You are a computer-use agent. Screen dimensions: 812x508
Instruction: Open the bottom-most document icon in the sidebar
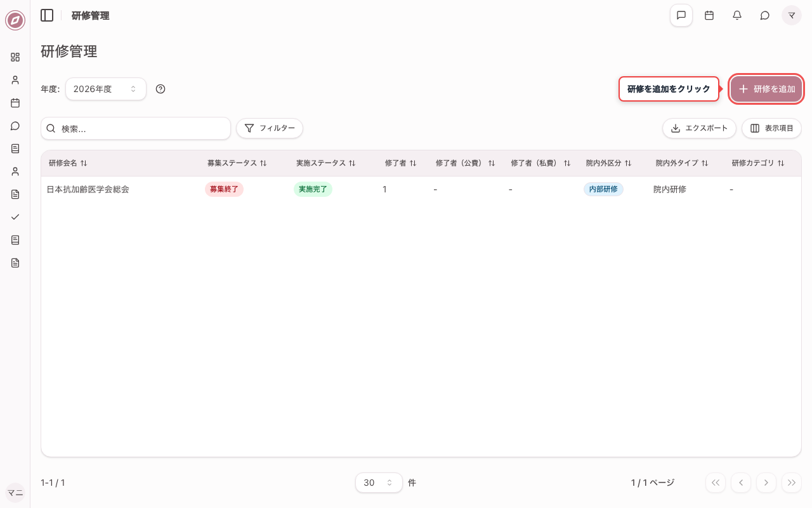pyautogui.click(x=15, y=263)
